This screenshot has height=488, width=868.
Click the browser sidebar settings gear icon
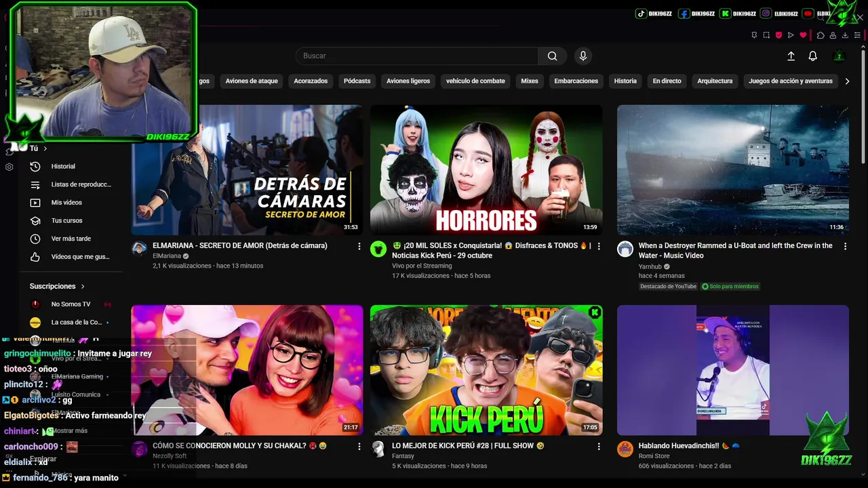(9, 167)
